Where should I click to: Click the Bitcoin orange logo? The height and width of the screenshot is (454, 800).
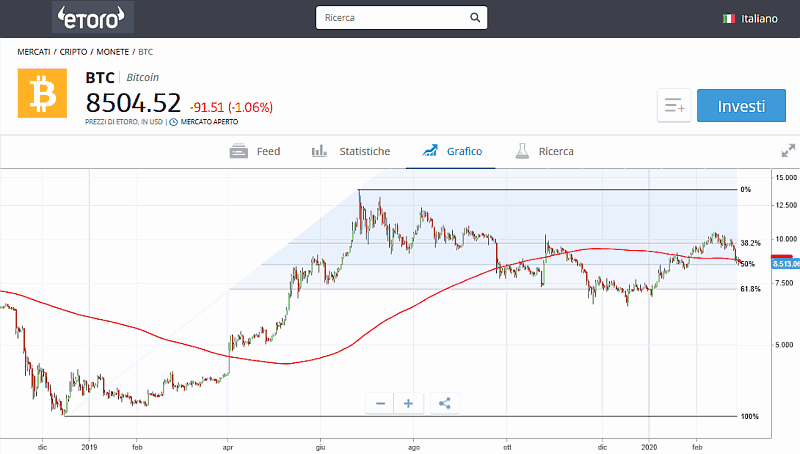coord(42,93)
